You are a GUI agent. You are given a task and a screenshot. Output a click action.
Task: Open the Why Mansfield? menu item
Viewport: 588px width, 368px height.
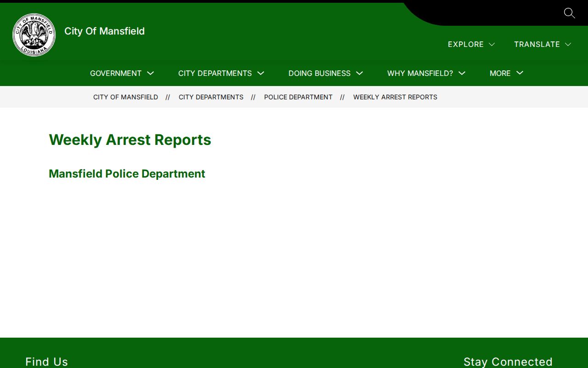click(420, 73)
